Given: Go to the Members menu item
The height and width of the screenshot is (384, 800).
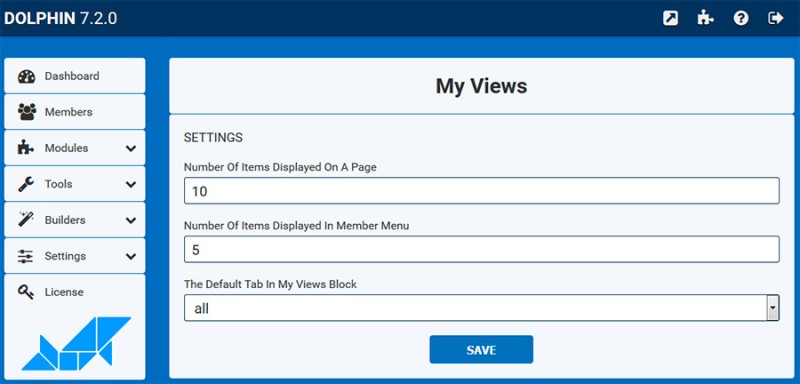Looking at the screenshot, I should [74, 112].
